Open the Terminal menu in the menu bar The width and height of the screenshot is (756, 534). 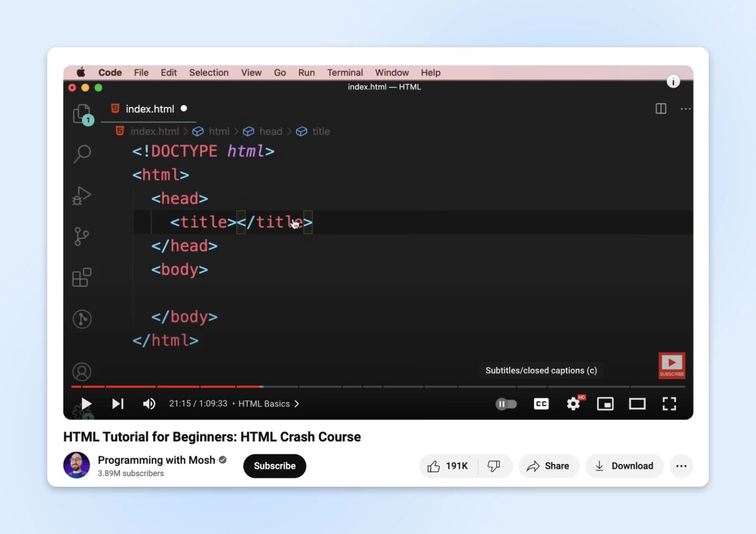coord(345,72)
